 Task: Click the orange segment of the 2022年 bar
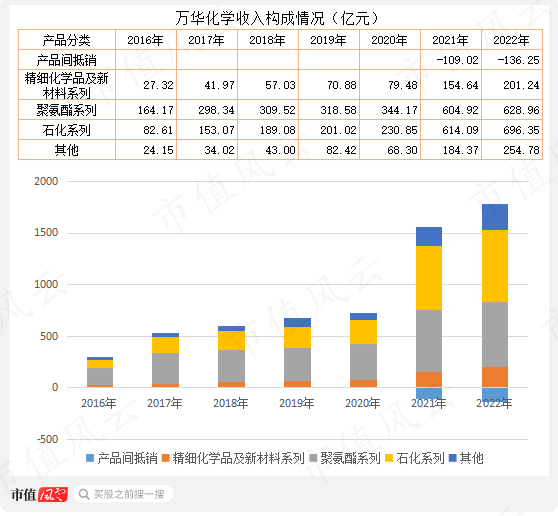click(x=495, y=377)
